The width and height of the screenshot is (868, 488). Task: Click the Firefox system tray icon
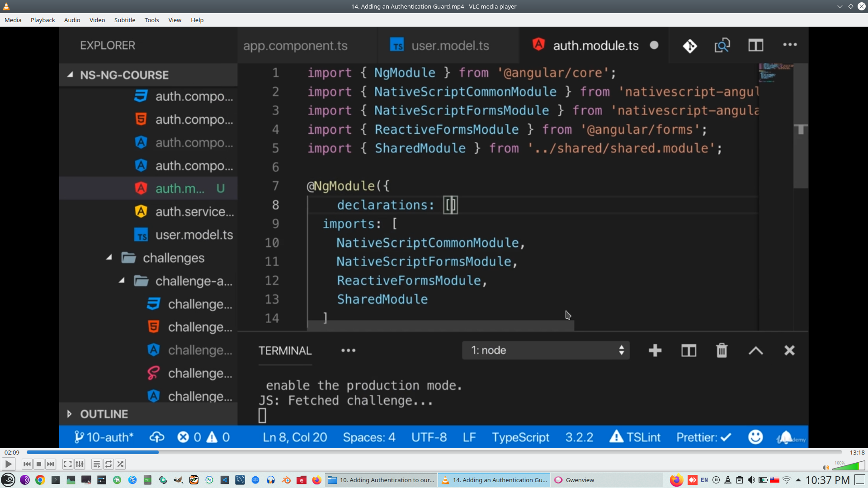(676, 480)
